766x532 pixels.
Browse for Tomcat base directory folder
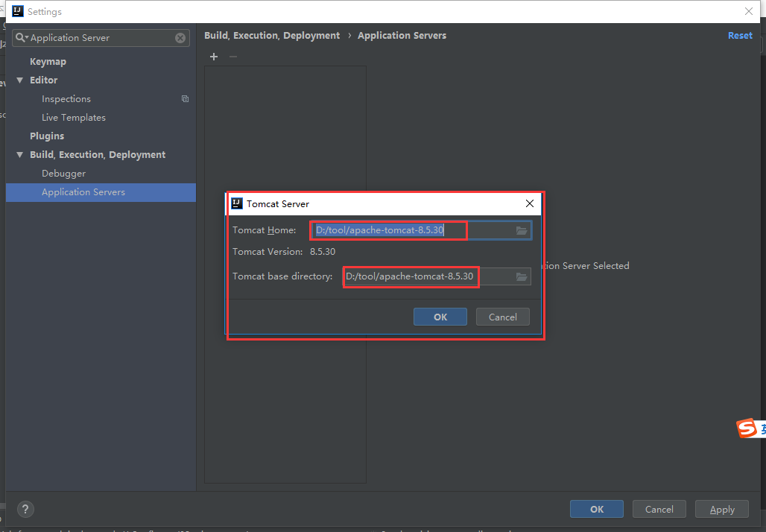[x=522, y=276]
